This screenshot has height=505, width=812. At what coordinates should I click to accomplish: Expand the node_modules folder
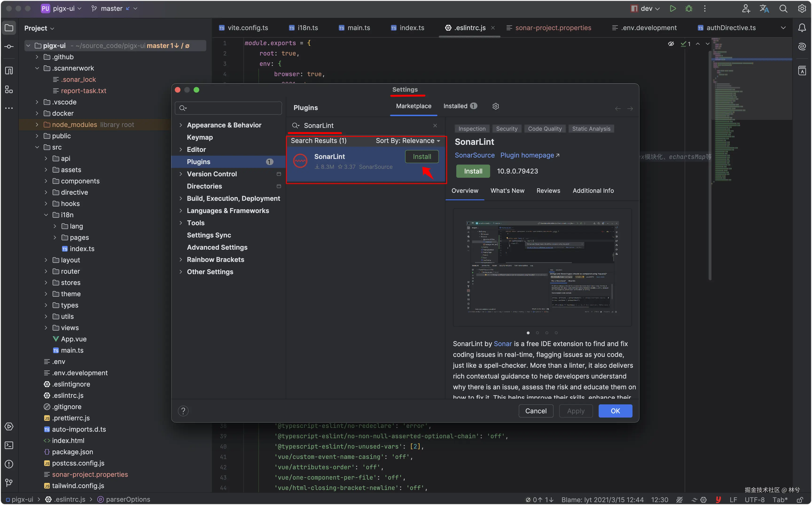(x=37, y=125)
